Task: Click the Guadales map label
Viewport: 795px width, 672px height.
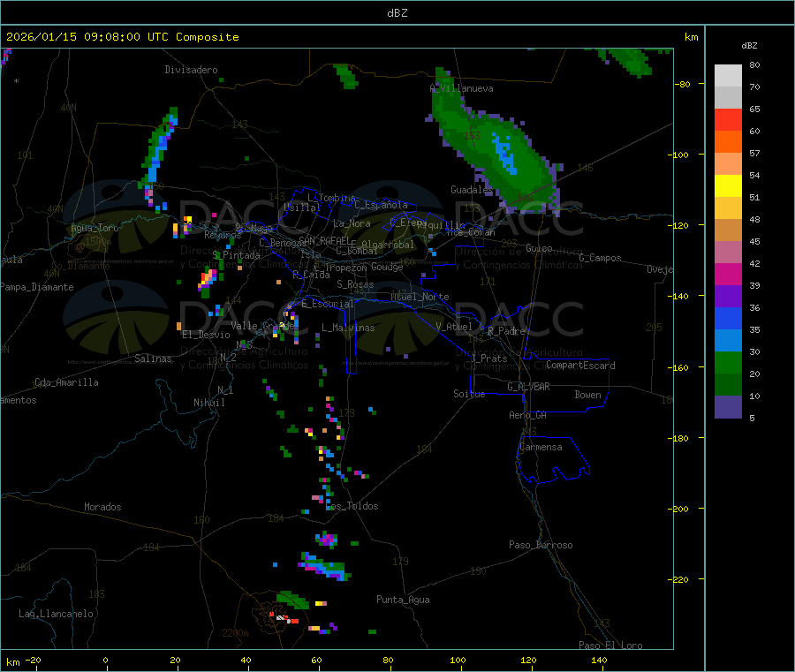Action: (x=472, y=190)
